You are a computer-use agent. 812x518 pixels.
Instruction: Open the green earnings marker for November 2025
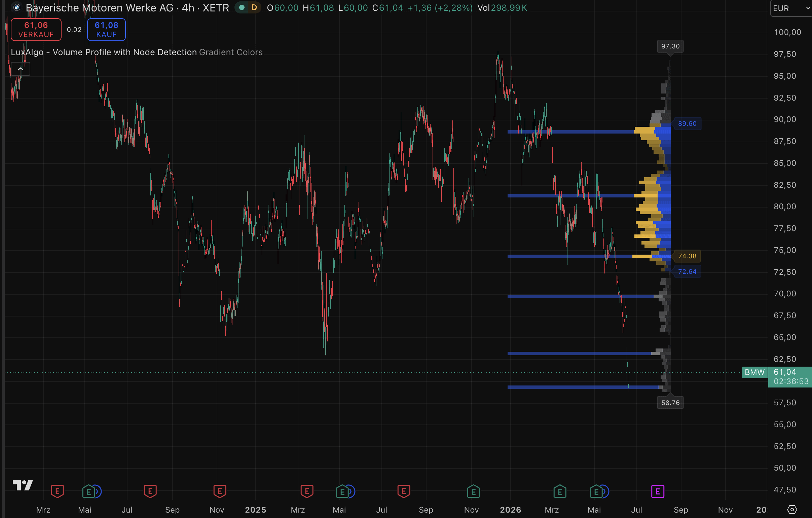point(473,491)
